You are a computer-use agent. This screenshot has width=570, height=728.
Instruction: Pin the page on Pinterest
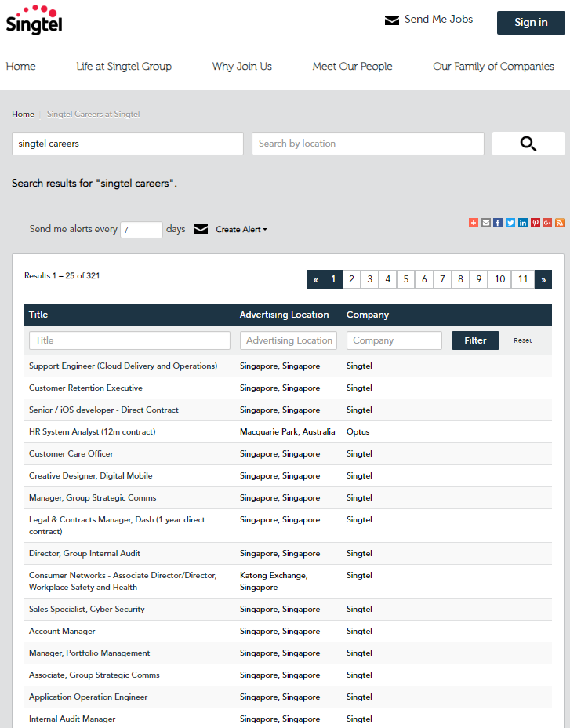536,223
